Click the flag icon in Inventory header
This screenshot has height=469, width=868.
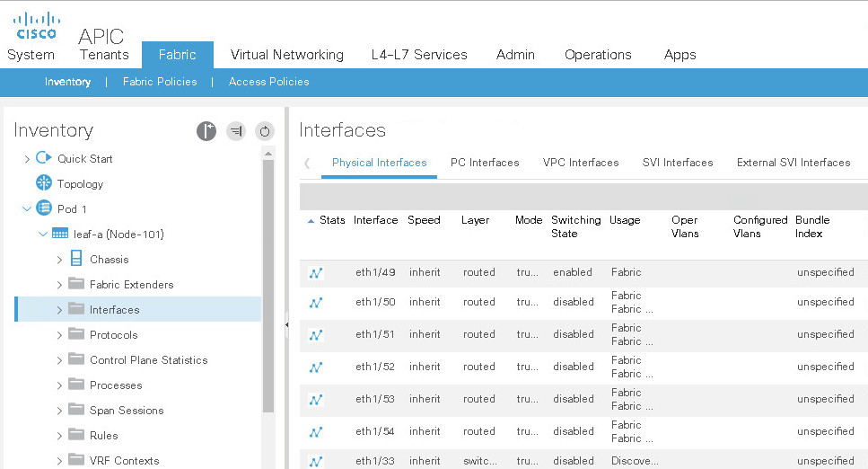click(206, 131)
